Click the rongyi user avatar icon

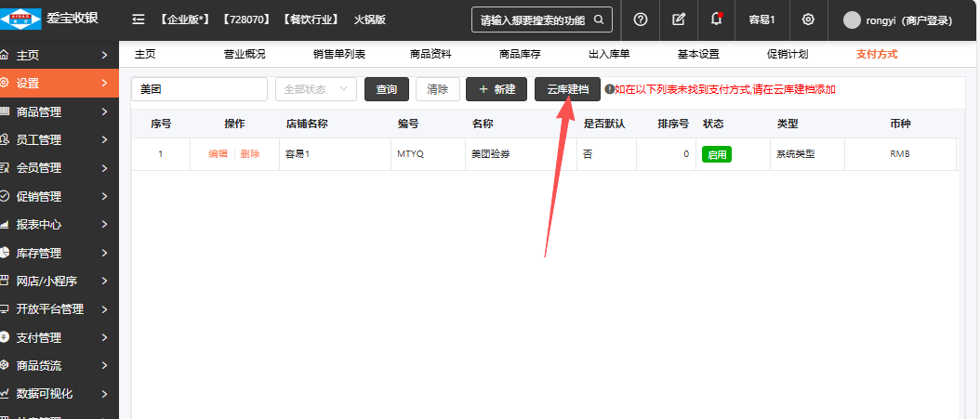point(851,20)
